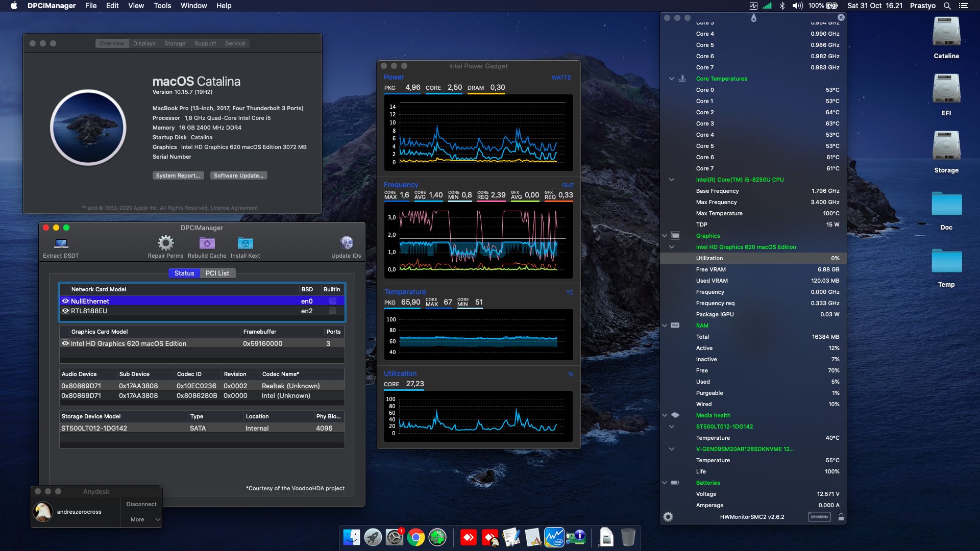This screenshot has height=551, width=980.
Task: Click Disconnect in the AnyDesk popup
Action: 141,504
